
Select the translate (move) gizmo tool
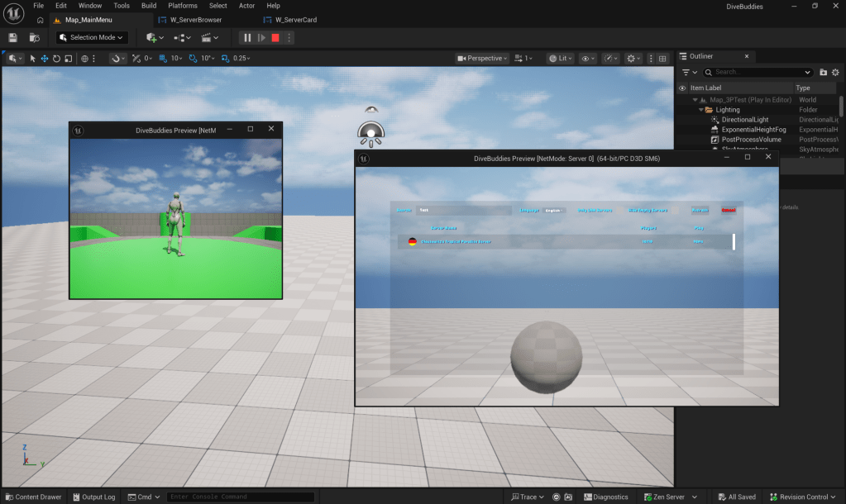45,59
